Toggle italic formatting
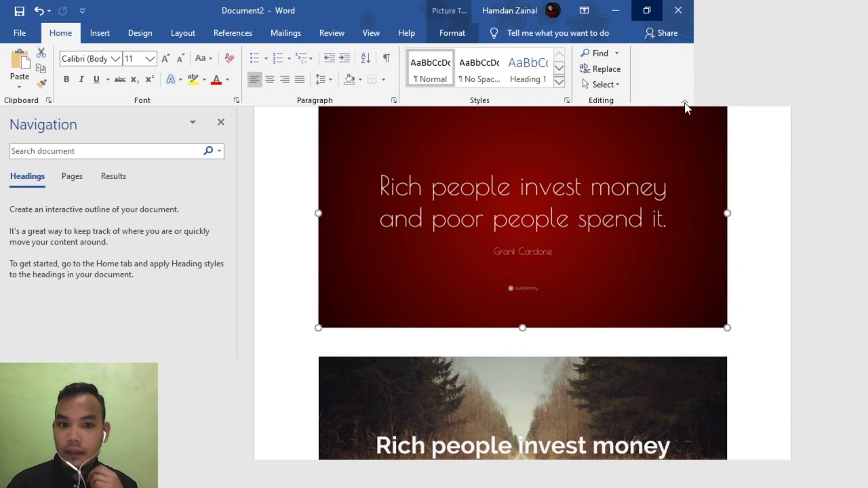This screenshot has width=868, height=488. 81,79
